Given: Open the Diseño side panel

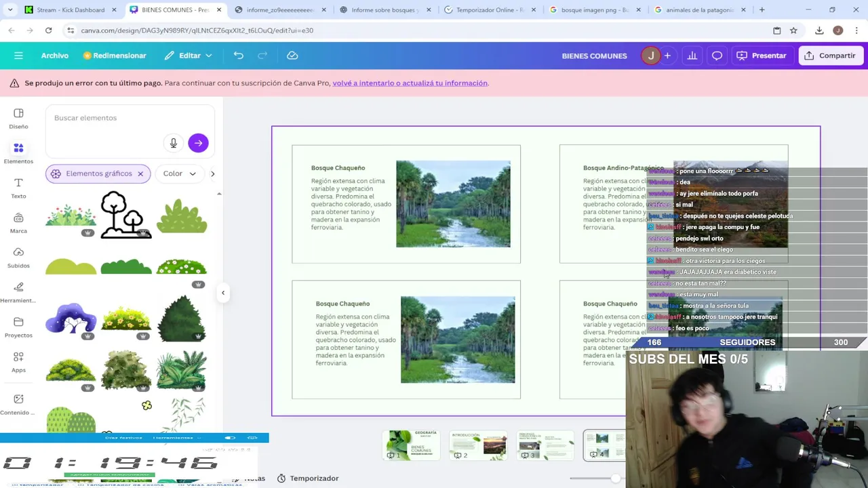Looking at the screenshot, I should click(18, 118).
